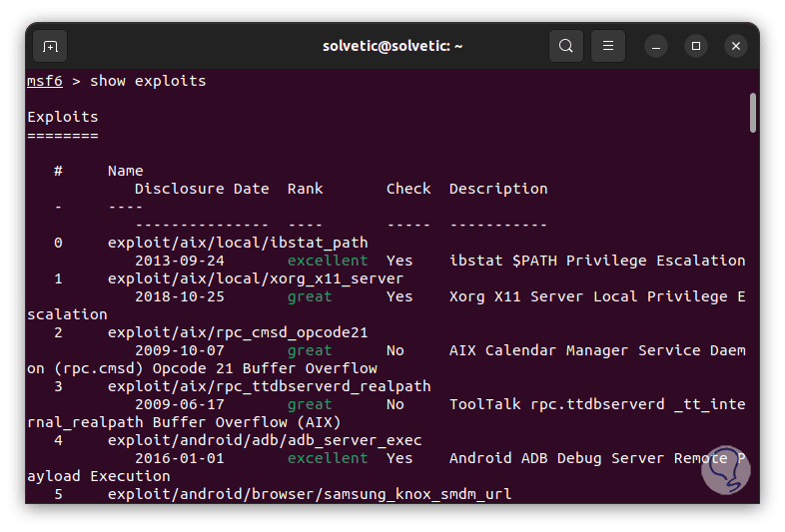The height and width of the screenshot is (532, 785).
Task: Open the hamburger menu
Action: [x=608, y=46]
